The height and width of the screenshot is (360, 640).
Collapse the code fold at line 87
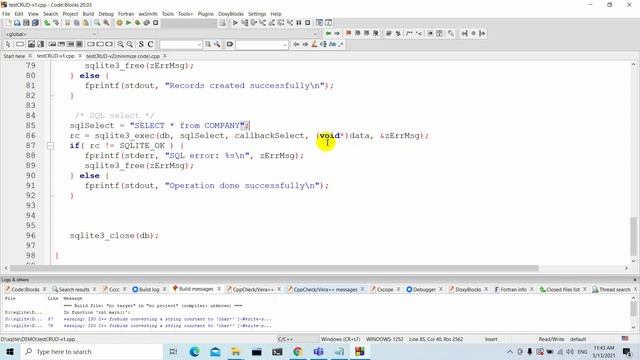coord(50,145)
